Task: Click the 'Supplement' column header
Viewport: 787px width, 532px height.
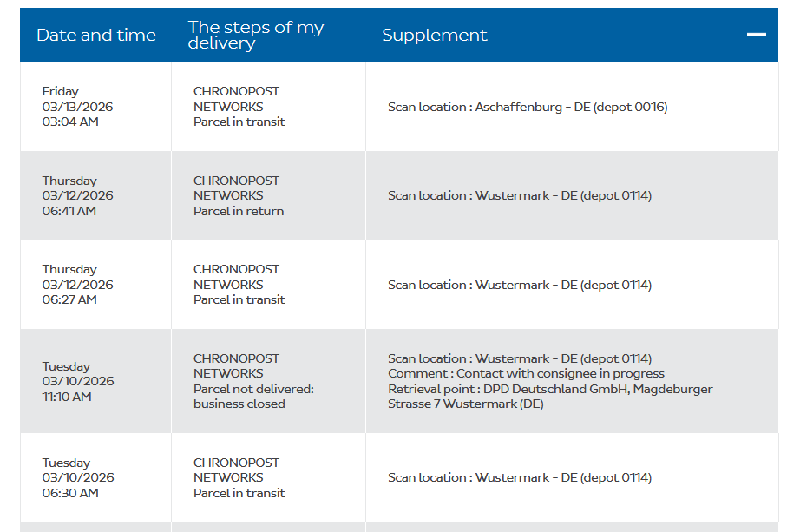Action: [435, 36]
